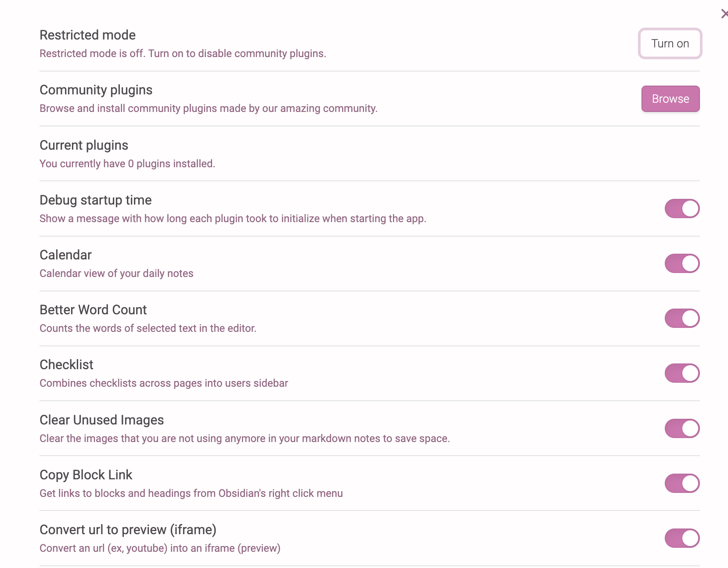
Task: Click the Checklist plugin description text
Action: 164,383
